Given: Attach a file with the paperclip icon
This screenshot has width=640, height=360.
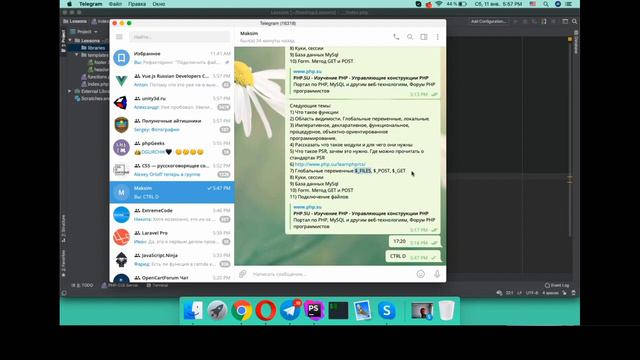Looking at the screenshot, I should [x=242, y=274].
